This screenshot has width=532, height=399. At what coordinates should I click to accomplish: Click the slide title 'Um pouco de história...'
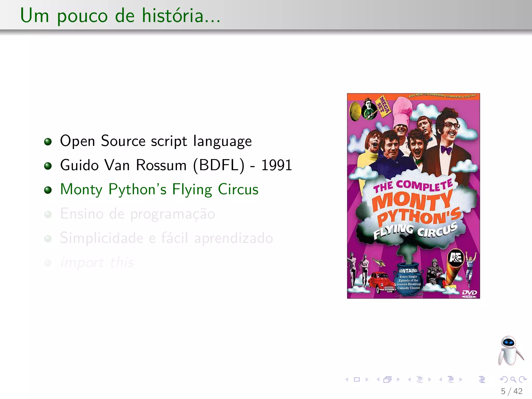(120, 16)
